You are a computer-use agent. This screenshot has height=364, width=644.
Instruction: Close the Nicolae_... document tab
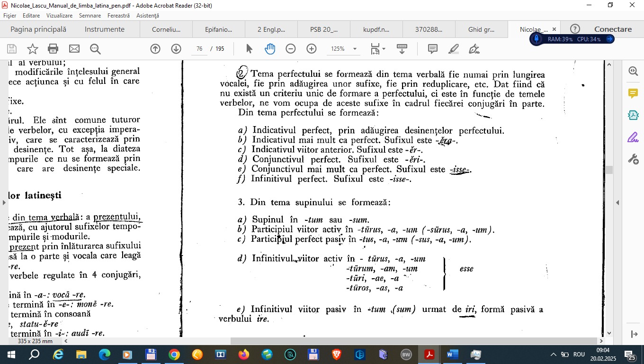[555, 29]
